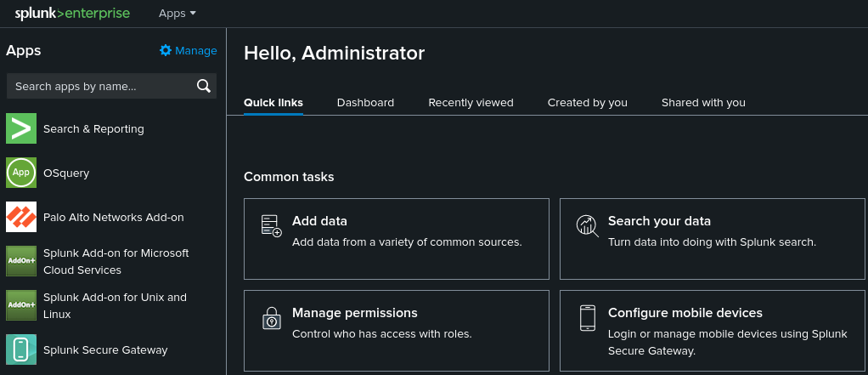This screenshot has width=868, height=375.
Task: Switch to the Dashboard tab
Action: click(x=365, y=103)
